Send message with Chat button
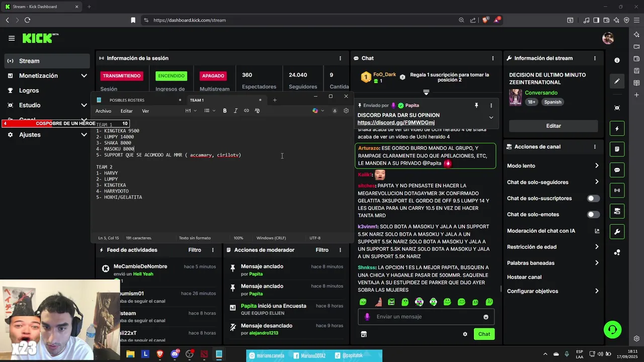 point(484,334)
